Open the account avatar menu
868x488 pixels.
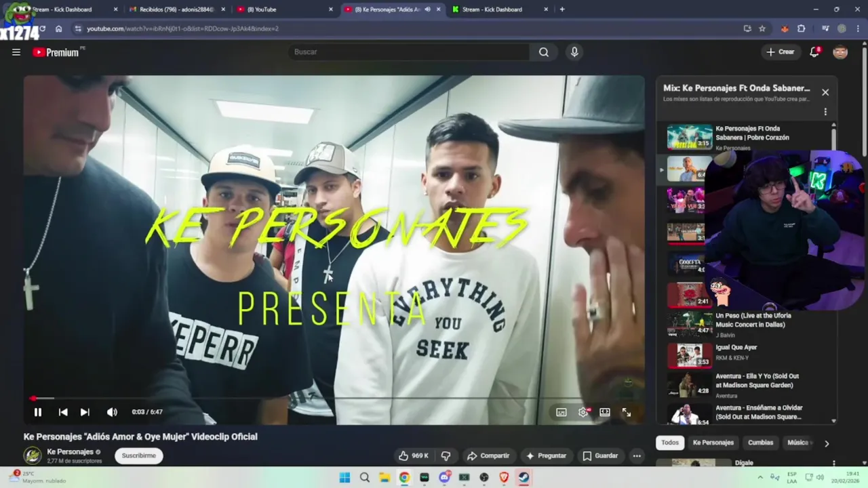coord(840,52)
